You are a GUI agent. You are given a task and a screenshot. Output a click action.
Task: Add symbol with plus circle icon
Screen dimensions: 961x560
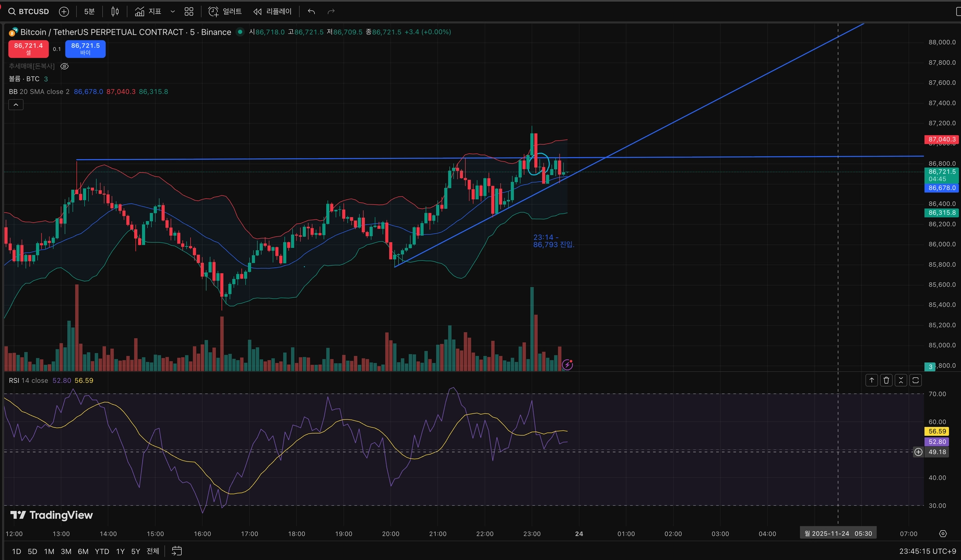click(x=64, y=12)
